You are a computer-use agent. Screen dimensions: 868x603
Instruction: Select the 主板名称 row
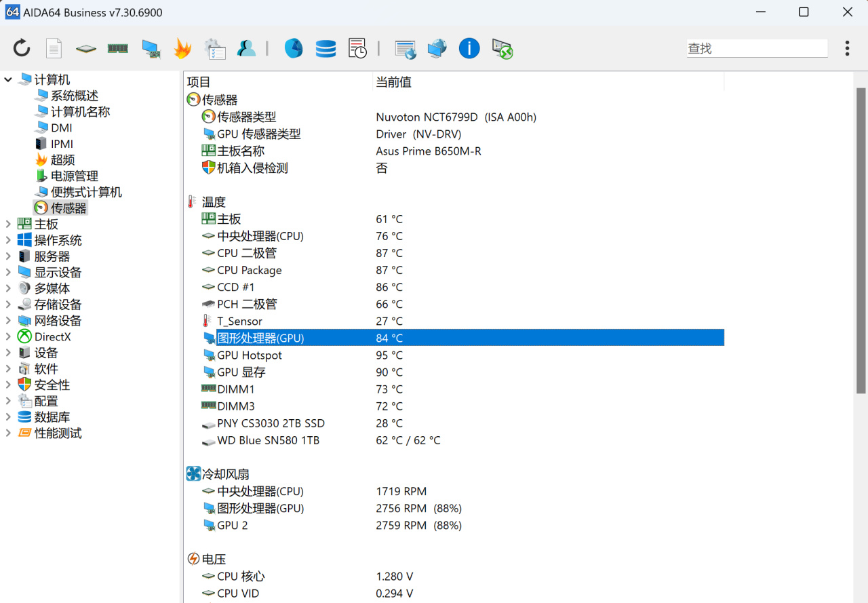click(454, 151)
